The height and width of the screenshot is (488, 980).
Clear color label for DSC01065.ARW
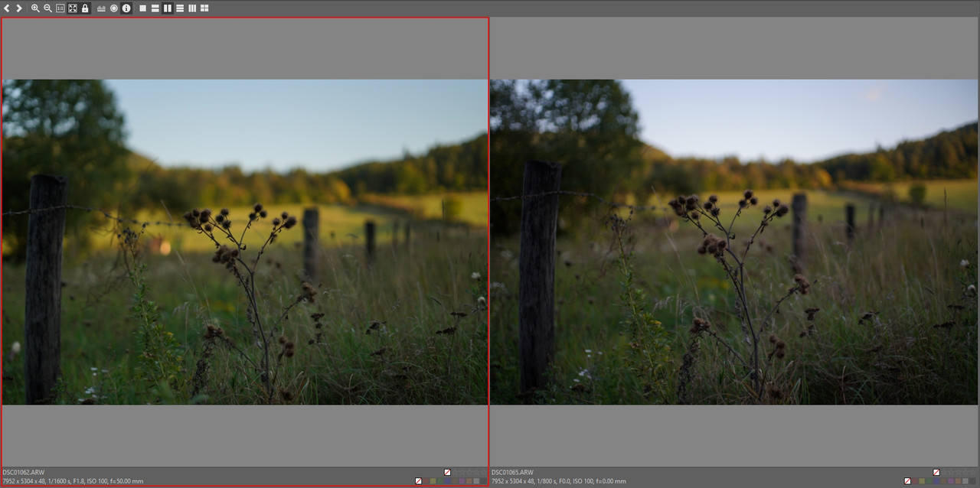(907, 481)
